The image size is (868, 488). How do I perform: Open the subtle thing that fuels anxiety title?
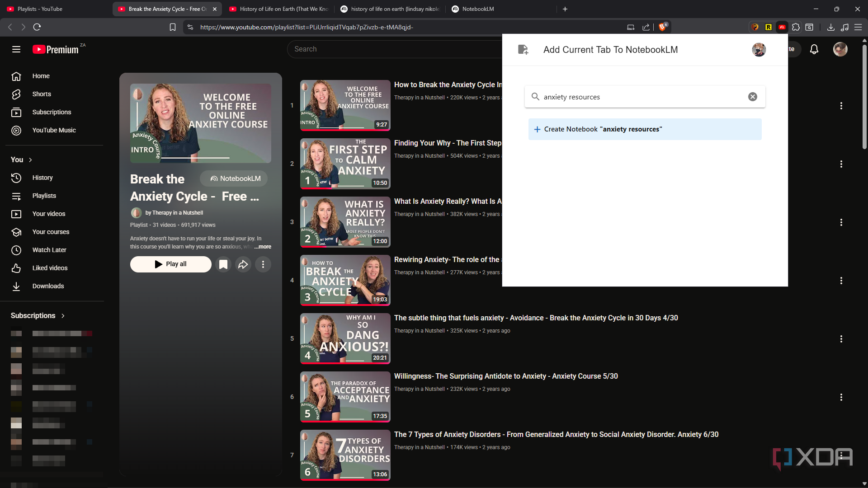point(536,318)
